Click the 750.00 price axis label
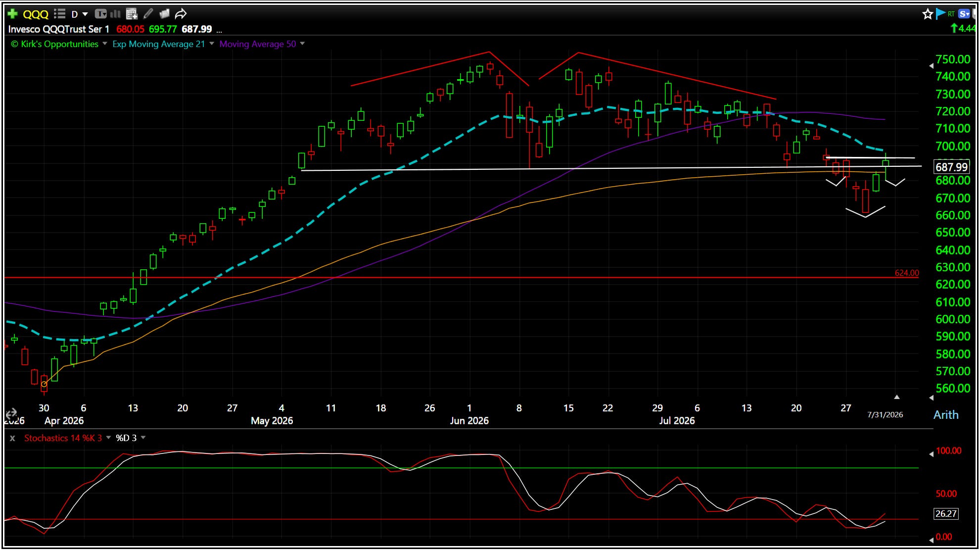This screenshot has width=980, height=550. [x=953, y=59]
